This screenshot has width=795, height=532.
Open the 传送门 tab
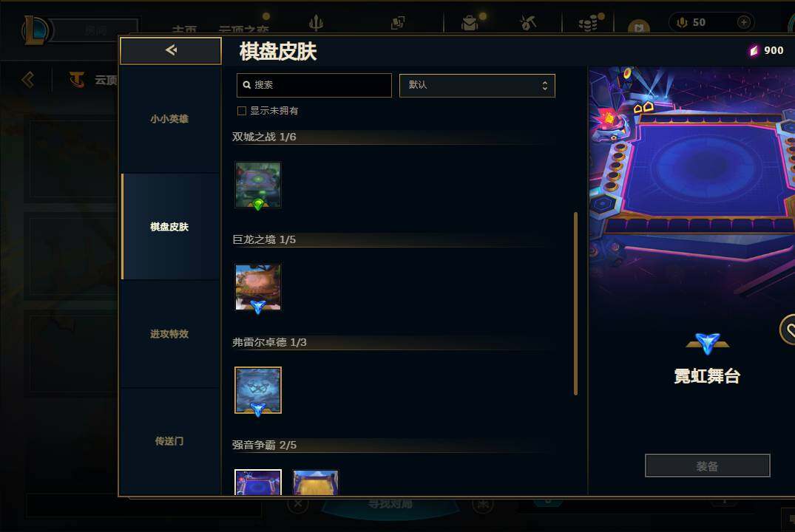[170, 441]
